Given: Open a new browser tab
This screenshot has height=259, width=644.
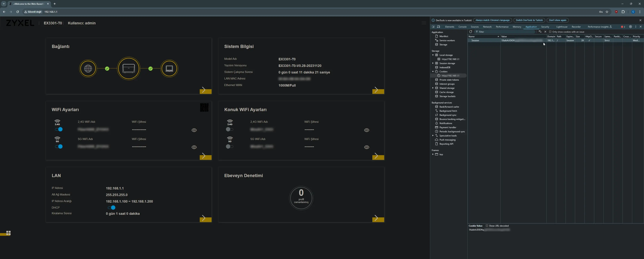Looking at the screenshot, I should tap(54, 4).
